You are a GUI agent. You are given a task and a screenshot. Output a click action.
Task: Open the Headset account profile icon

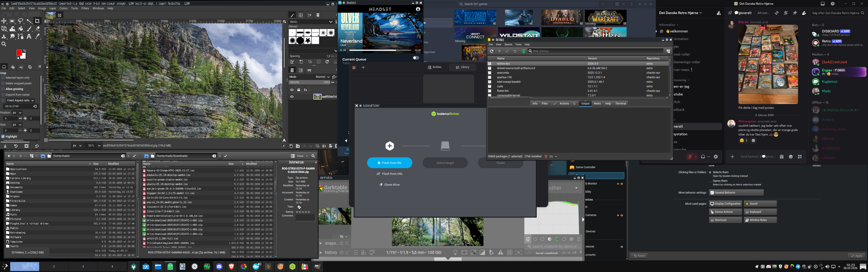418,9
